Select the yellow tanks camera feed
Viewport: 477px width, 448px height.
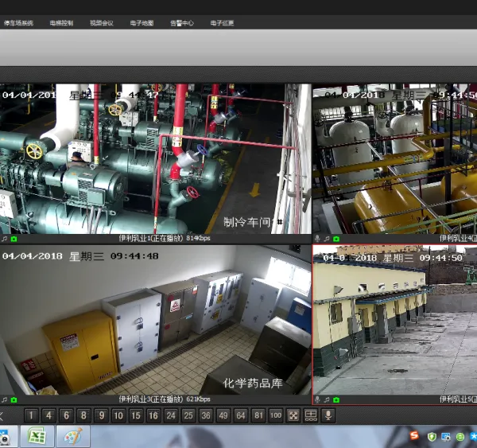(x=395, y=158)
